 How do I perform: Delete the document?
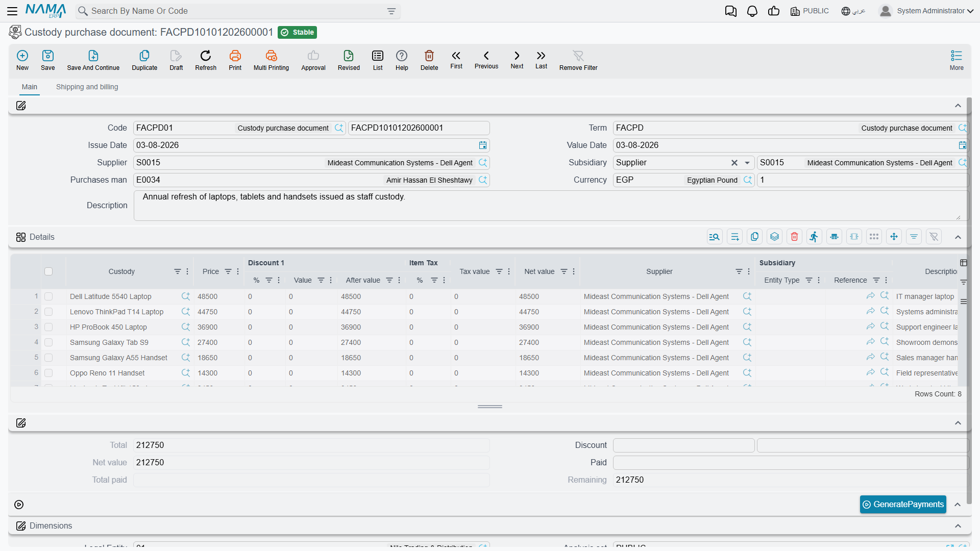coord(429,60)
